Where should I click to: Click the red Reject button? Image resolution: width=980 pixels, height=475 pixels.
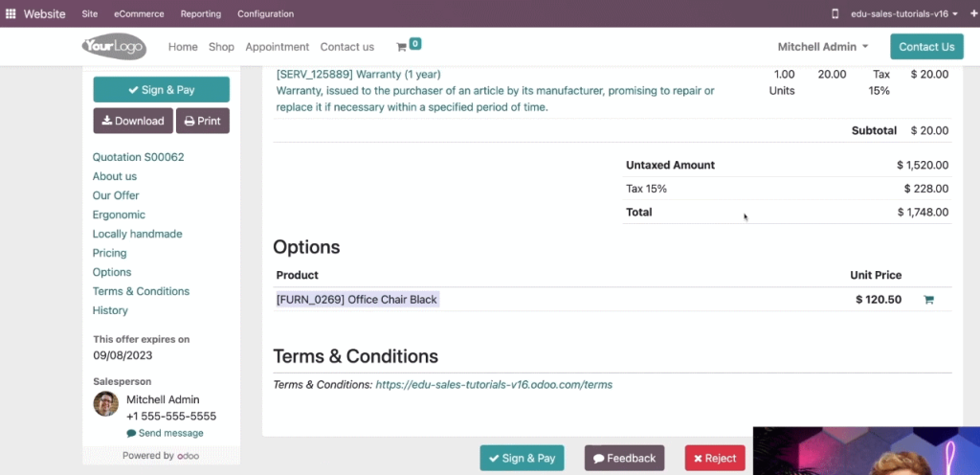[715, 458]
